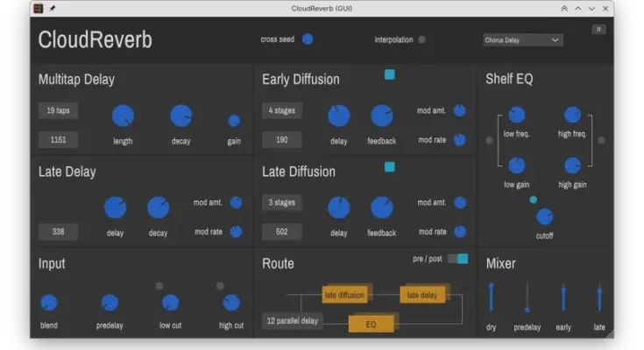Click the Multitap Delay decay knob
The width and height of the screenshot is (644, 350).
[x=180, y=115]
